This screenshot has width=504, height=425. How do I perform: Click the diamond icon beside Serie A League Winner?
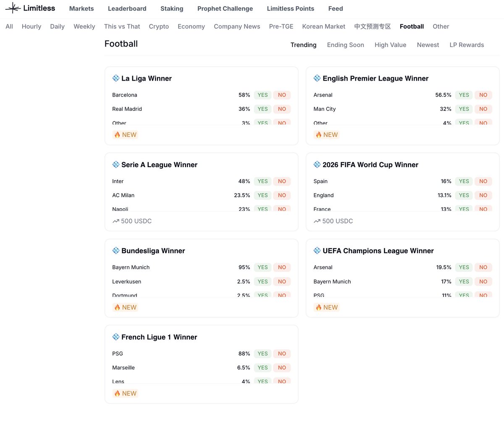[x=116, y=164]
